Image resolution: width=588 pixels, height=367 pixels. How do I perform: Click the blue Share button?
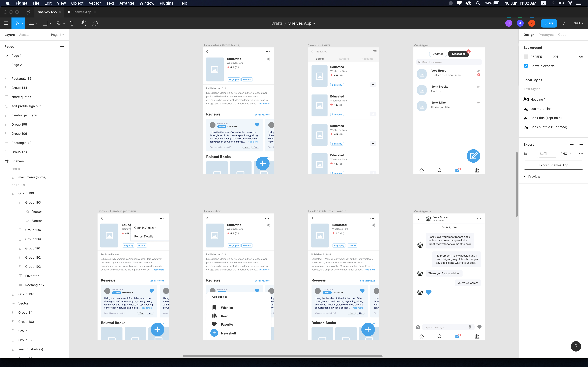point(549,23)
